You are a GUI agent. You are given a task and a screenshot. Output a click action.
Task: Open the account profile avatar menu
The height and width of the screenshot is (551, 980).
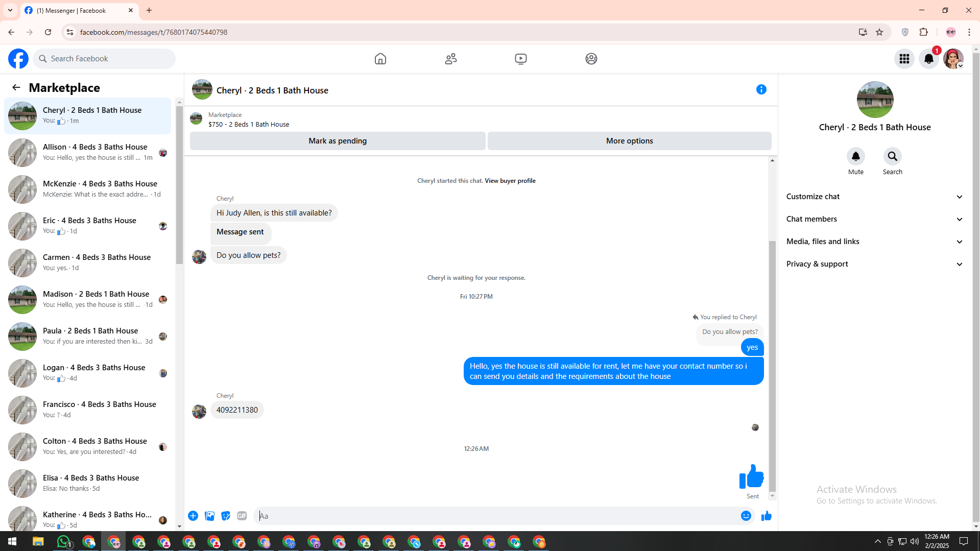[953, 59]
